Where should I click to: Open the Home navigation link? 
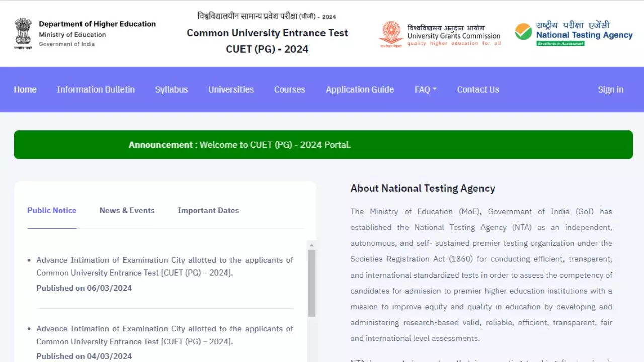pyautogui.click(x=25, y=89)
